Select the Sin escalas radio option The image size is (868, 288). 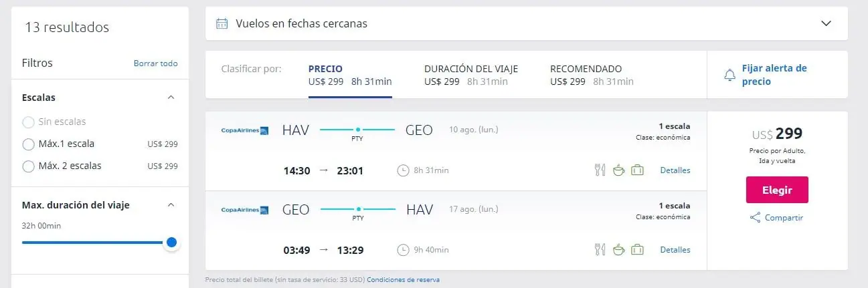point(28,122)
